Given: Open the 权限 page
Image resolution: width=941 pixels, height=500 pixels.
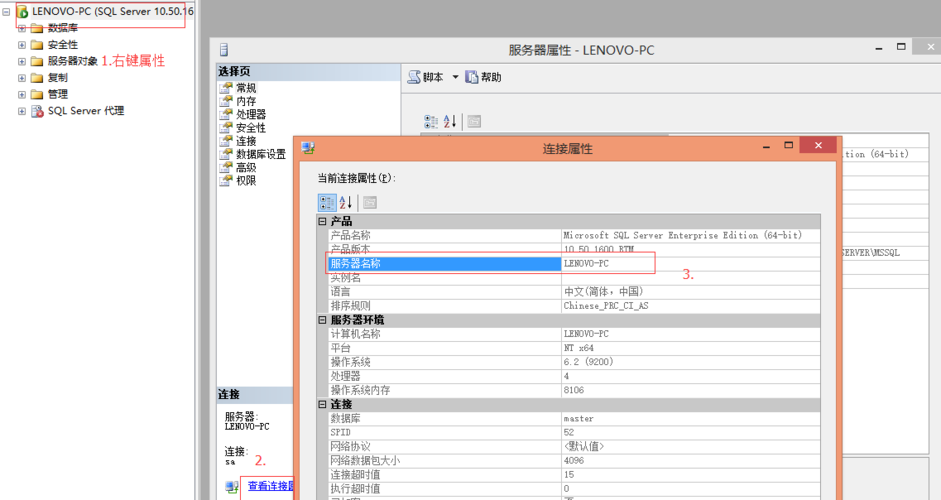Looking at the screenshot, I should (246, 180).
